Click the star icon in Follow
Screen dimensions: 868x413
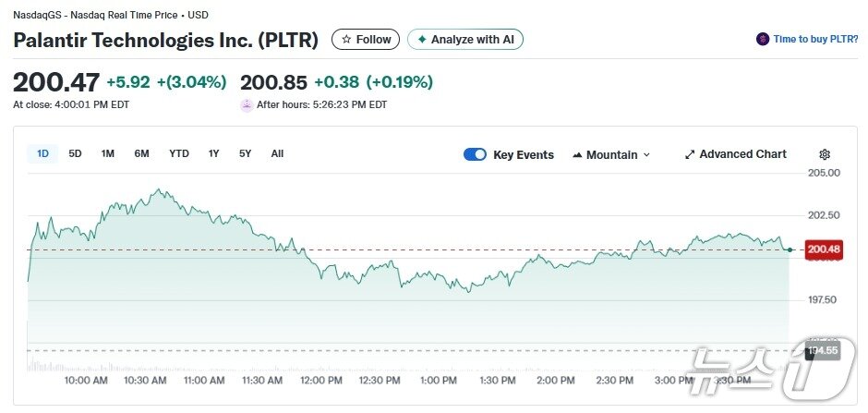click(346, 40)
